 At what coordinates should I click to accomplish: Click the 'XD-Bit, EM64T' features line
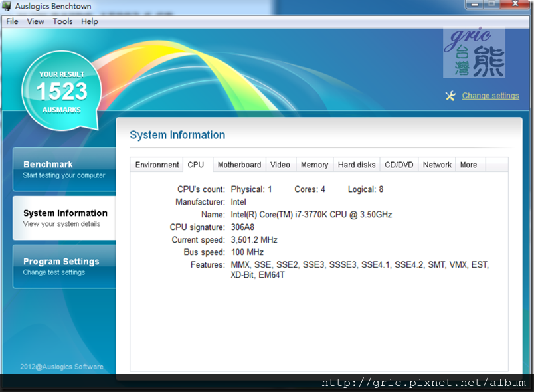click(x=258, y=275)
